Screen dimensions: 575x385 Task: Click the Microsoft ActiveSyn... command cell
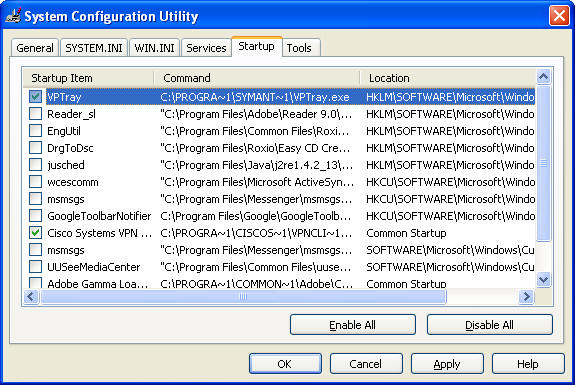(257, 182)
